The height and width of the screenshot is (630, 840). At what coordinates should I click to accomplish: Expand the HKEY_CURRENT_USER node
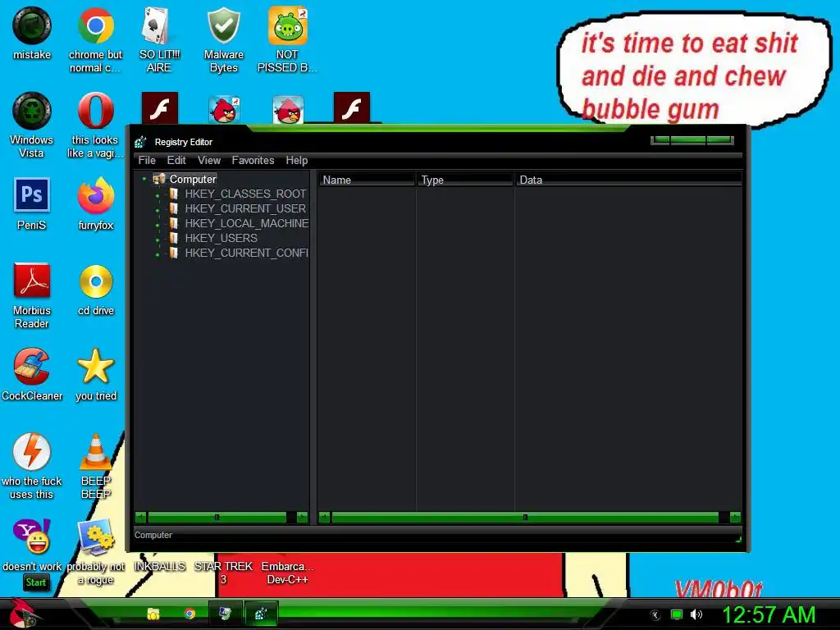click(157, 210)
